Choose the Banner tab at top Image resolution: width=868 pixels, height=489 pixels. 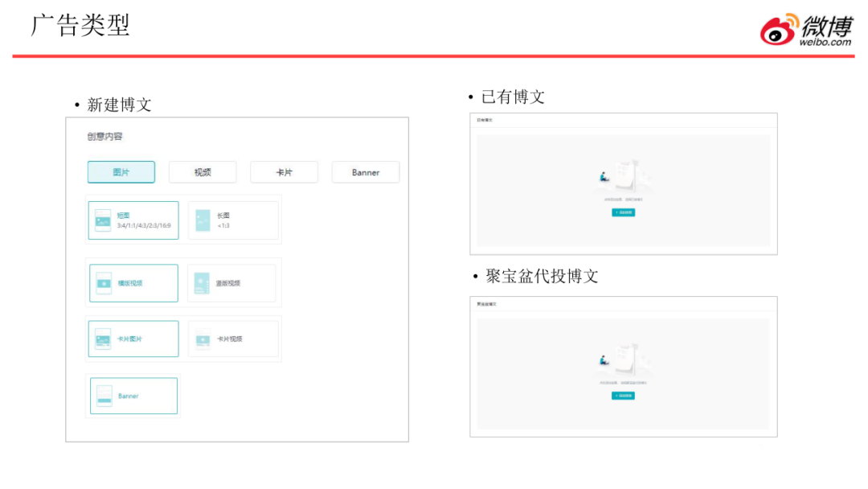pos(366,172)
